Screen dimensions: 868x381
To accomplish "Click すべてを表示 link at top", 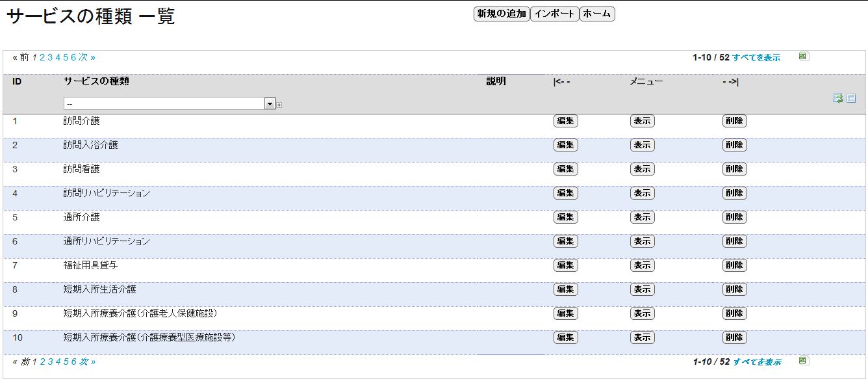I will pos(756,57).
